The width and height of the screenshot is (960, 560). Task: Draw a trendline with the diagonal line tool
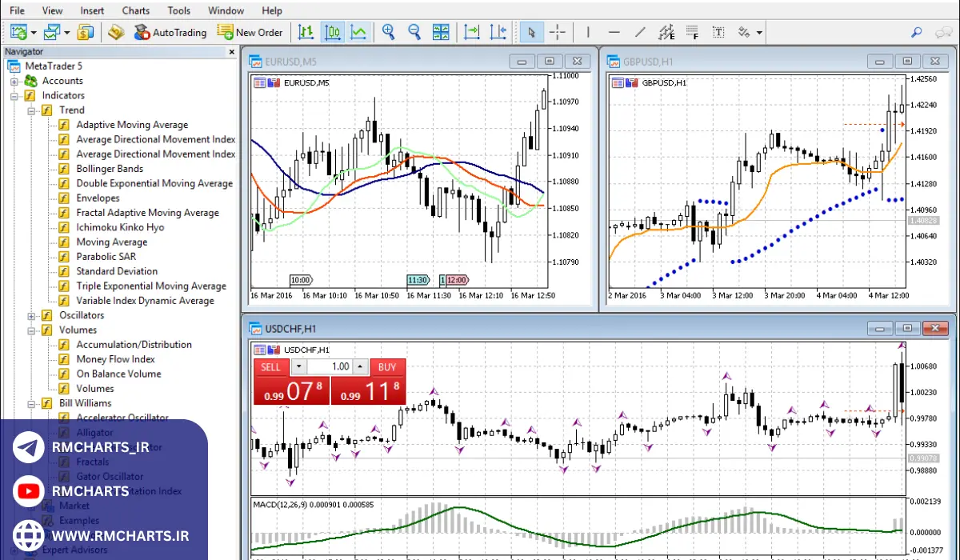pos(640,32)
